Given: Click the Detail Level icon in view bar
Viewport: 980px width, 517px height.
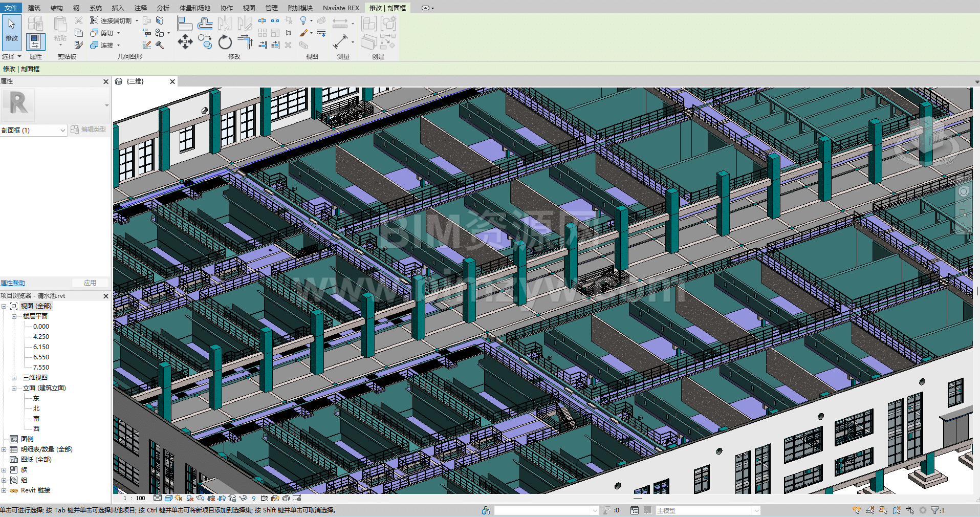Looking at the screenshot, I should tap(158, 498).
